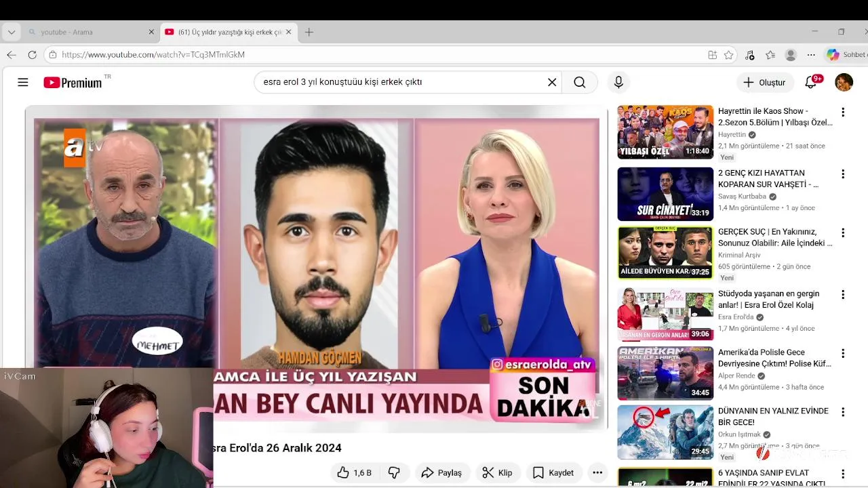This screenshot has height=488, width=868.
Task: Click the main video player
Action: click(x=316, y=268)
